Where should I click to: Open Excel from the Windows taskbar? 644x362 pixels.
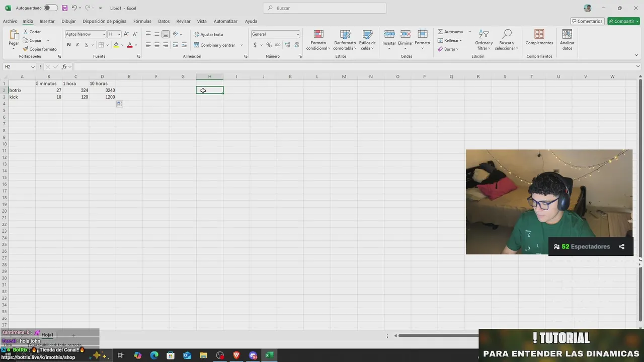coord(269,355)
